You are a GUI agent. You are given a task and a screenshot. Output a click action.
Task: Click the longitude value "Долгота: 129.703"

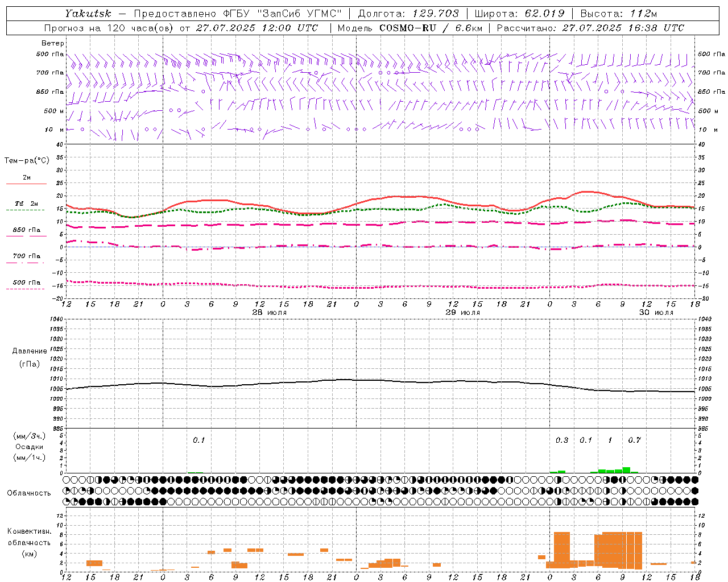click(x=408, y=14)
